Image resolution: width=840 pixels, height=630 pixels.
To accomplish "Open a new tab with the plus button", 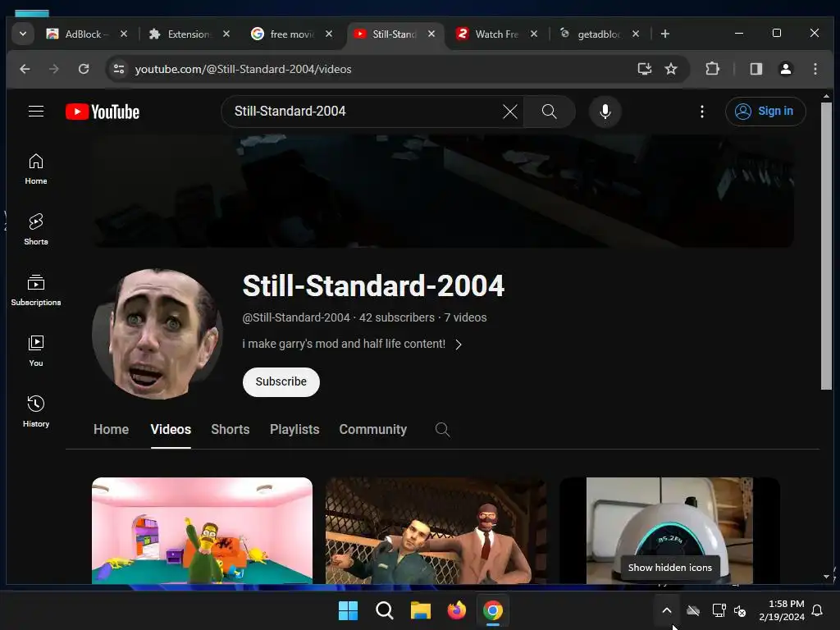I will pos(664,34).
